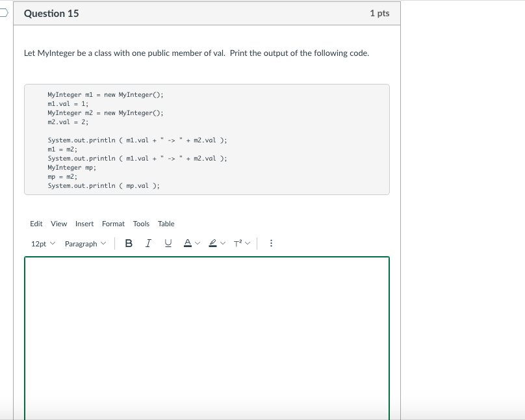Apply the text color to selection
Image resolution: width=525 pixels, height=420 pixels.
[189, 243]
